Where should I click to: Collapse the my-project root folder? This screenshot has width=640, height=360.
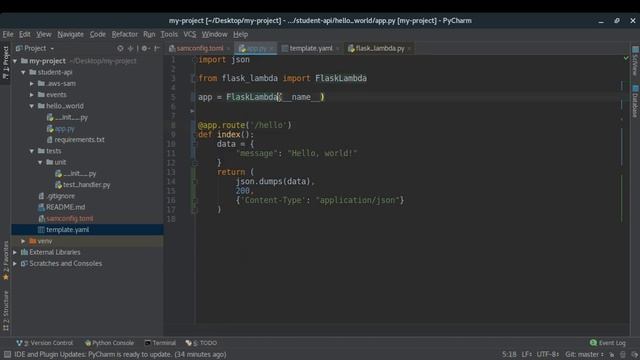point(16,61)
